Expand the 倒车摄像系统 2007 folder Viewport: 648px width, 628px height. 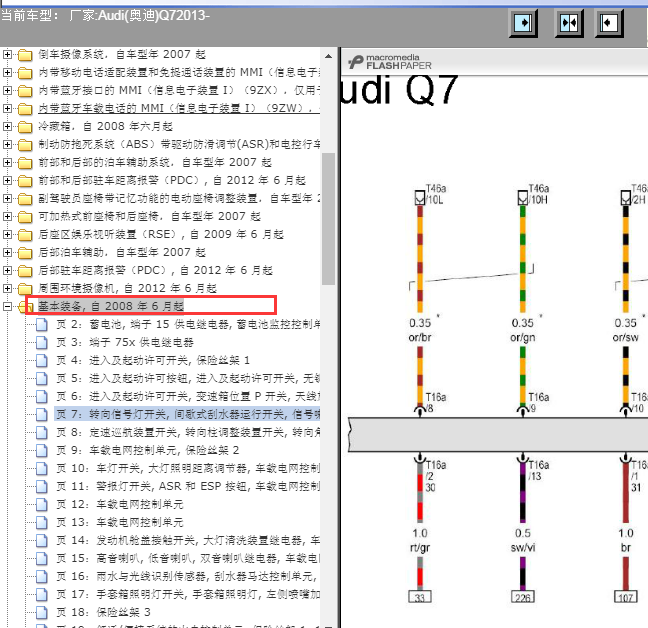[x=7, y=54]
